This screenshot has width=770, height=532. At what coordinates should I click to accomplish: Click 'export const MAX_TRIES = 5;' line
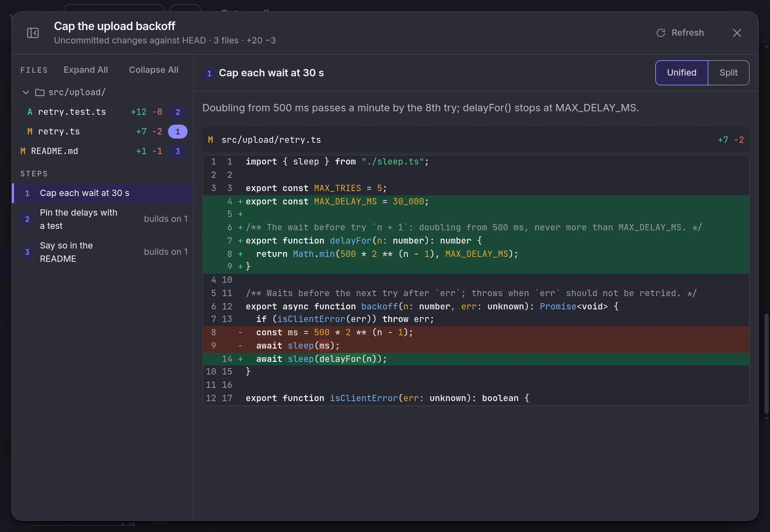[476, 188]
